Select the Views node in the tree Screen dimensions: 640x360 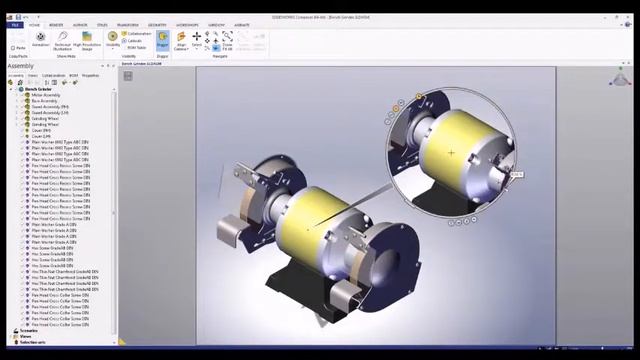tap(25, 337)
